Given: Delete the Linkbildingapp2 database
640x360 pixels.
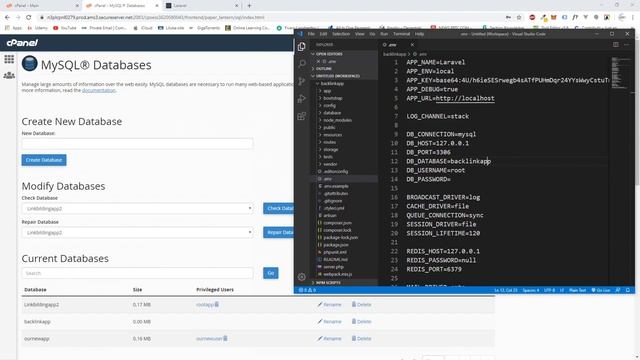Looking at the screenshot, I should (x=361, y=304).
